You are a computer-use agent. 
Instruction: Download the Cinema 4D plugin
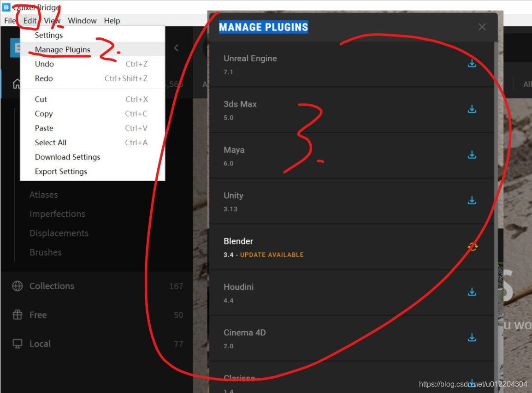tap(472, 337)
